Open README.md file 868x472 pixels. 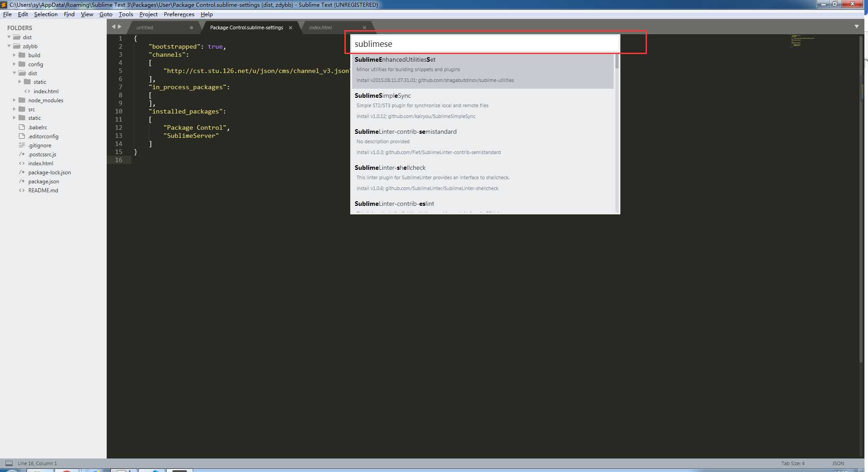tap(43, 190)
